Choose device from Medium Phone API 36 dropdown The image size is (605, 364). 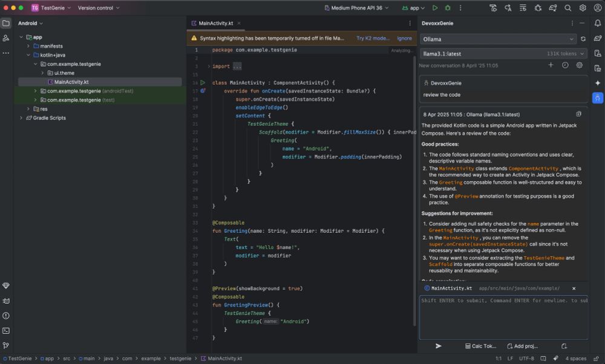coord(356,8)
